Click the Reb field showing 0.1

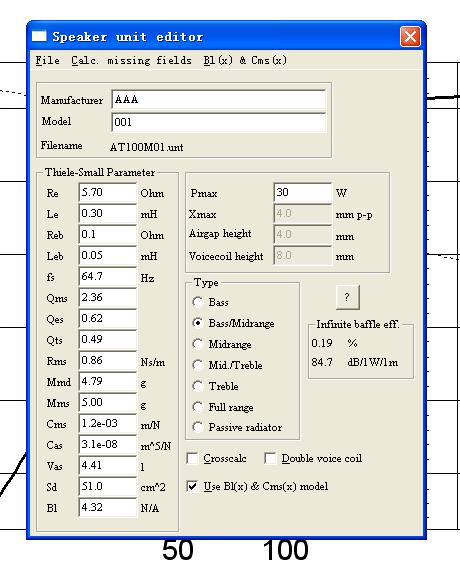click(x=108, y=234)
